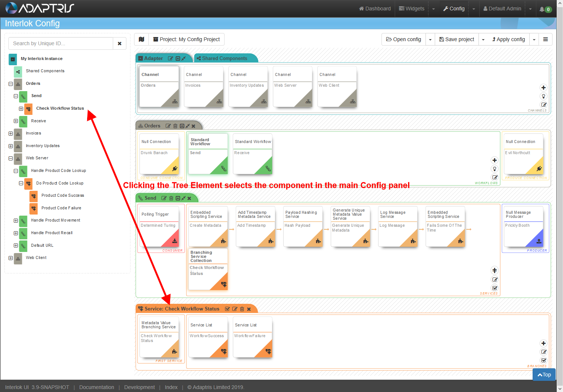
Task: Edit the Orders channel via the header pencil icon
Action: pos(168,126)
